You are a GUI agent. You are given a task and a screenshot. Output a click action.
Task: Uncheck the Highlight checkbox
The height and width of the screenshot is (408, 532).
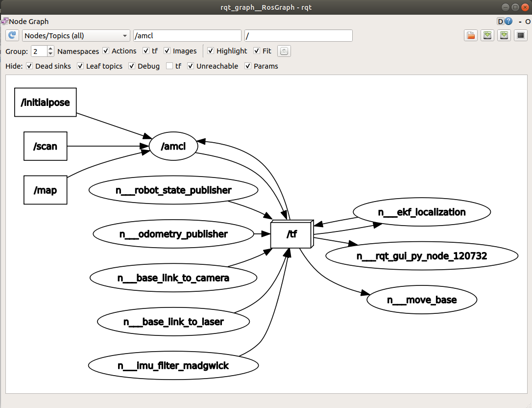[211, 51]
